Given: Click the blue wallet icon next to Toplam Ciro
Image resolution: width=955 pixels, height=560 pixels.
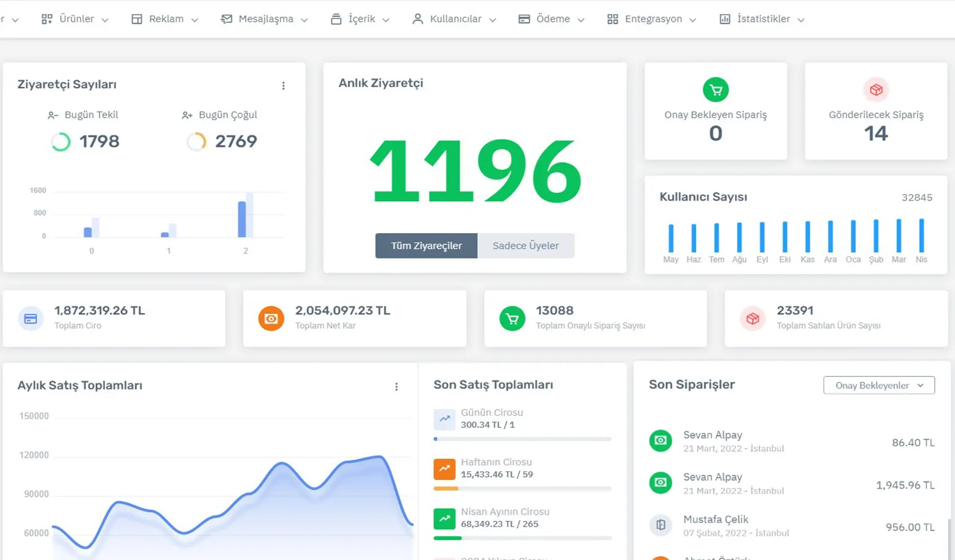Looking at the screenshot, I should (31, 318).
